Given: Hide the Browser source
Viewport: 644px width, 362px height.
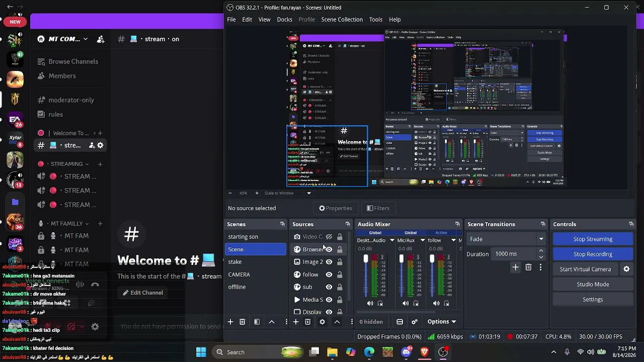Looking at the screenshot, I should tap(329, 249).
